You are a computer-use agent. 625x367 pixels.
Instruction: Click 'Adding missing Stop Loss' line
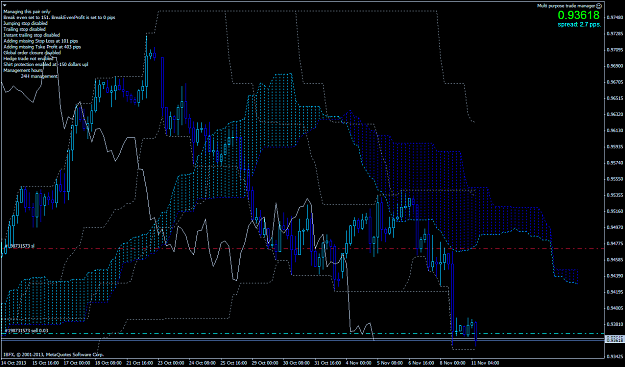[40, 41]
